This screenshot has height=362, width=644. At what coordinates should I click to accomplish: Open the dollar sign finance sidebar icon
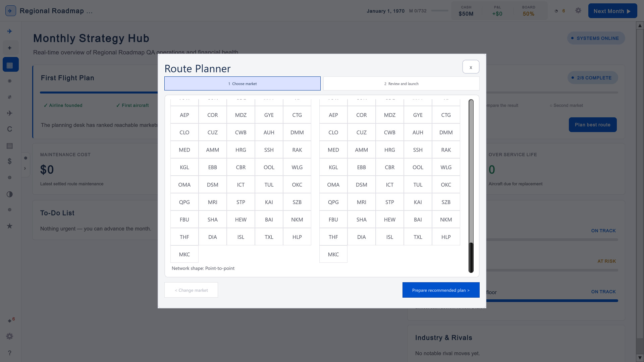(10, 161)
